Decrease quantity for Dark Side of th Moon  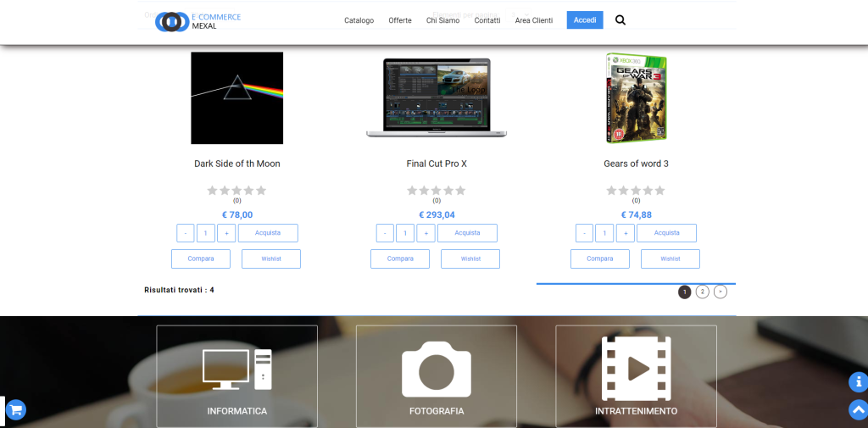pos(186,233)
